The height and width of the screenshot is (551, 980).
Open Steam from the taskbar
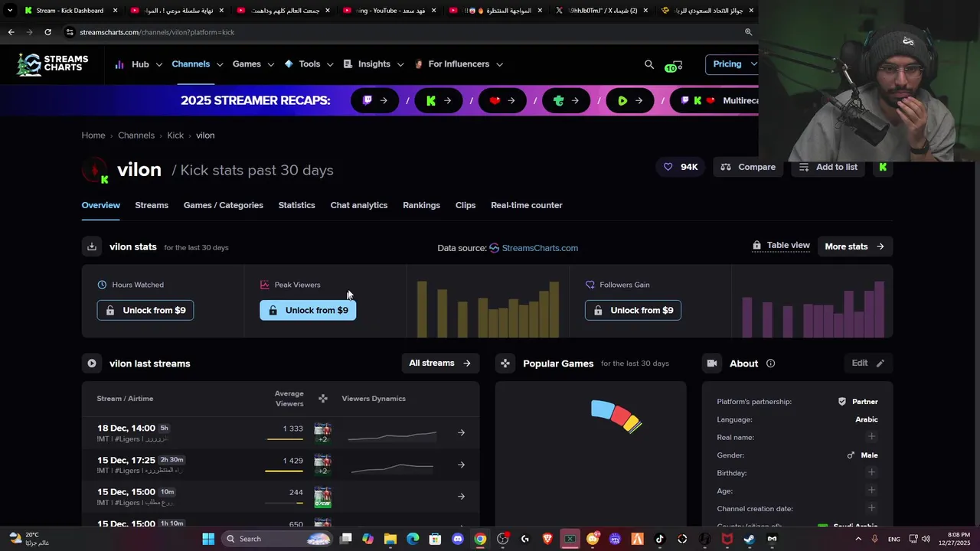pos(749,539)
